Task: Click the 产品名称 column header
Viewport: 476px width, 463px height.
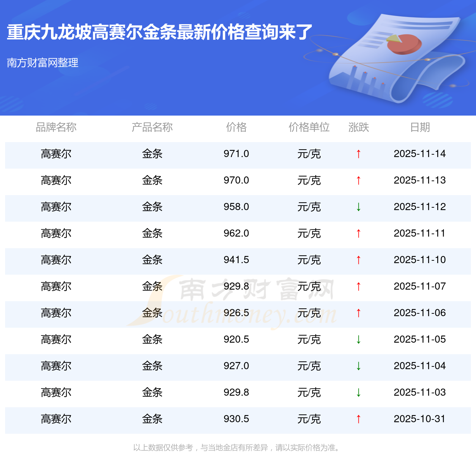Action: coord(152,127)
